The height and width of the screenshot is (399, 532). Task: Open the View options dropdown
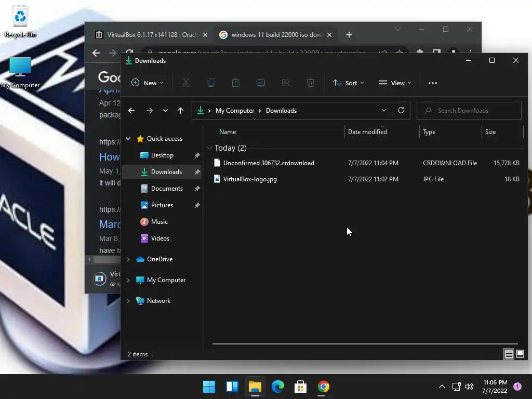tap(395, 83)
